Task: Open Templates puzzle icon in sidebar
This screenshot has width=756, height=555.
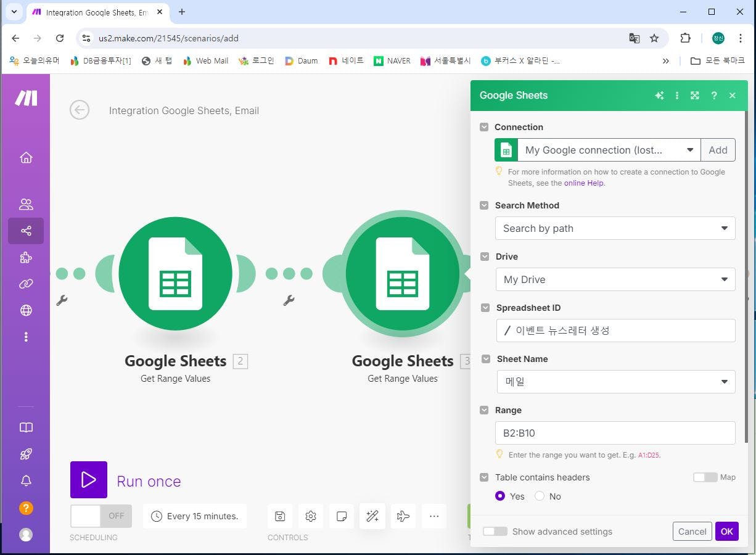Action: (26, 258)
